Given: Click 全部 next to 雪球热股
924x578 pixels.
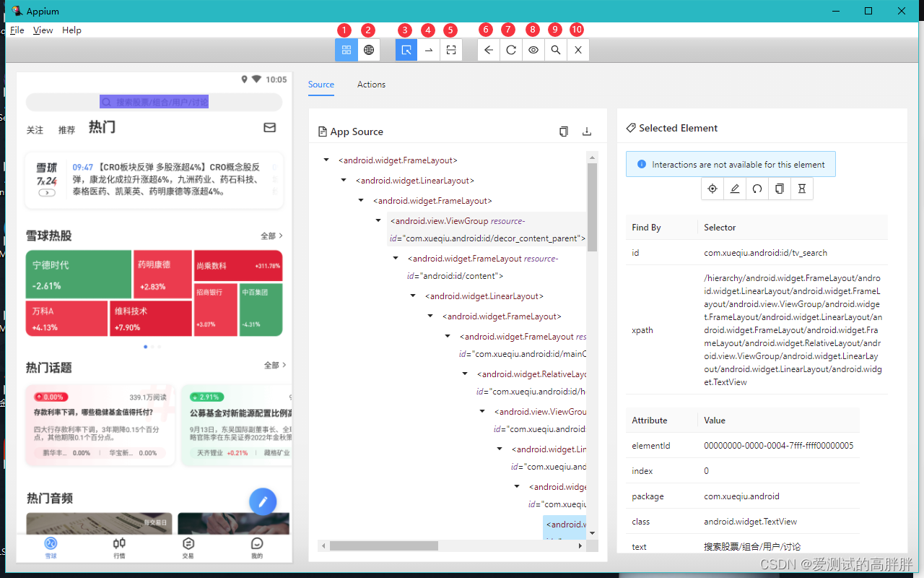Looking at the screenshot, I should tap(271, 236).
